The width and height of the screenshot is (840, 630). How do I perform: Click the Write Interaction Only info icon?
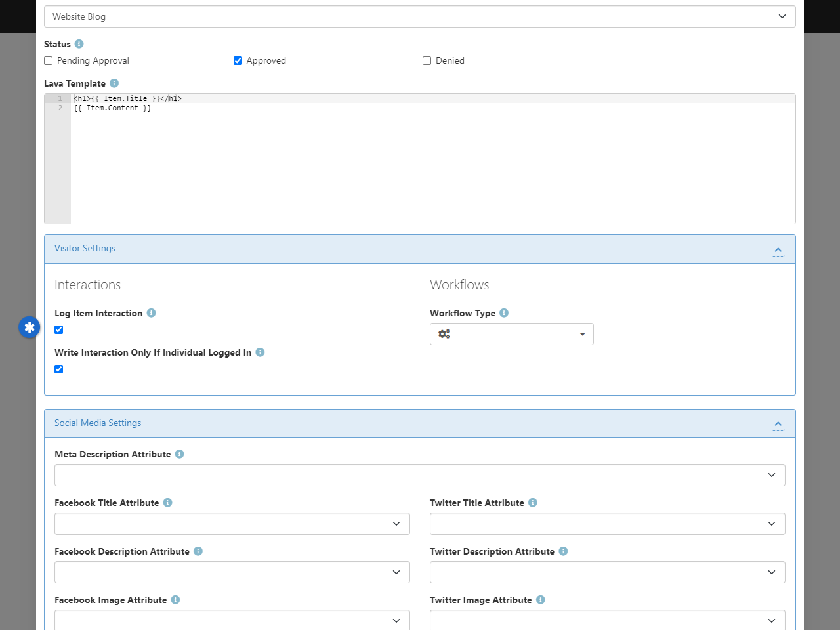coord(261,352)
